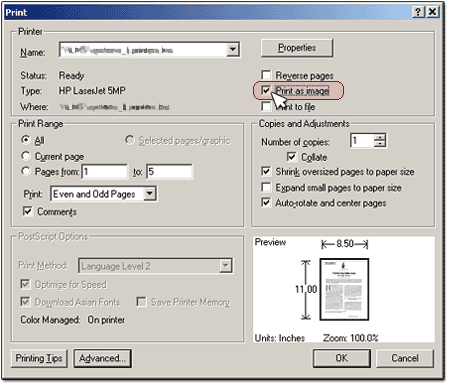Confirm printing with the OK button
450x386 pixels.
[342, 358]
